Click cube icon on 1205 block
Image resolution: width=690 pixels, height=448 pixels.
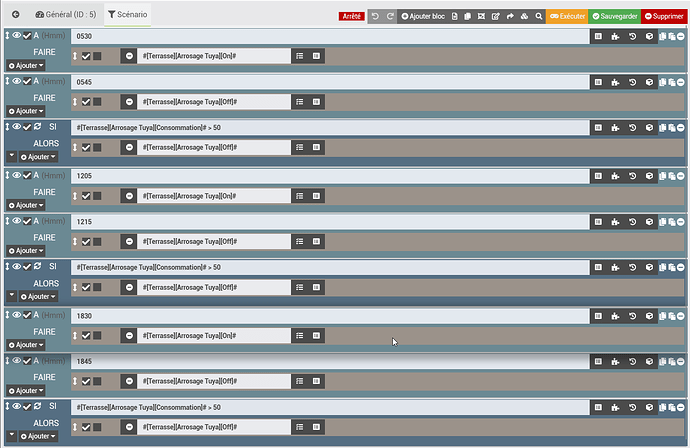click(x=650, y=176)
